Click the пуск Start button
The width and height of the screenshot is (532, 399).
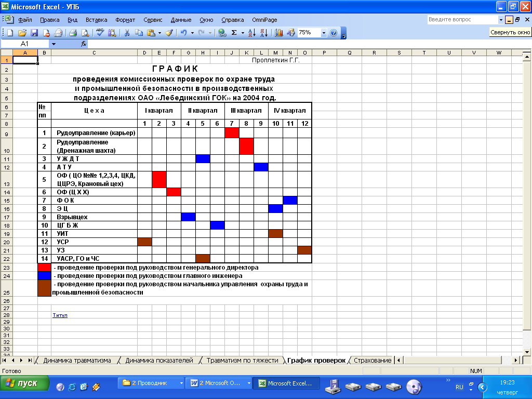tap(24, 384)
